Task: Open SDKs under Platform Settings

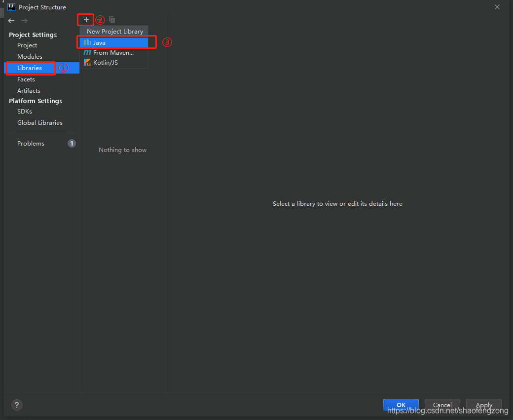Action: tap(25, 112)
